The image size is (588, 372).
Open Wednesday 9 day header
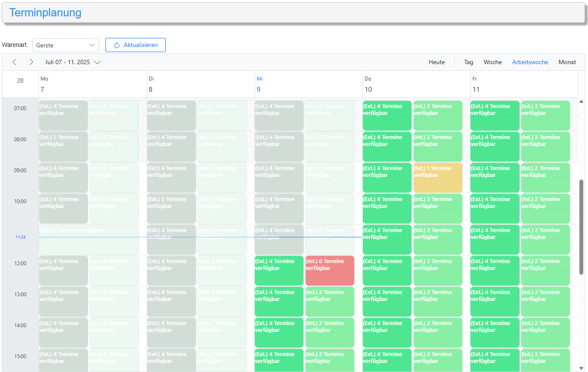[308, 84]
